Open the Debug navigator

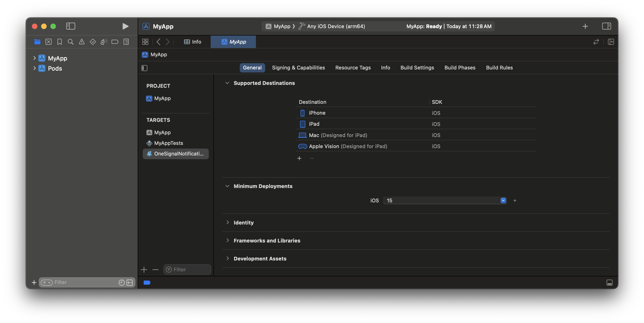coord(104,42)
